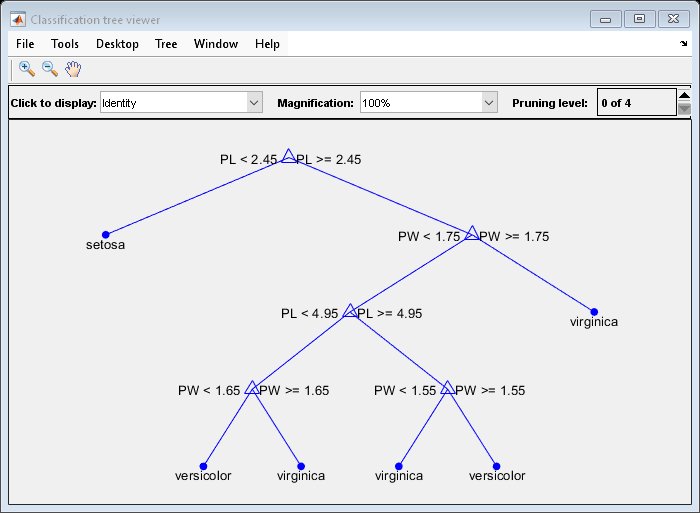Open the Magnification 100% dropdown
Image resolution: width=700 pixels, height=513 pixels.
point(428,103)
